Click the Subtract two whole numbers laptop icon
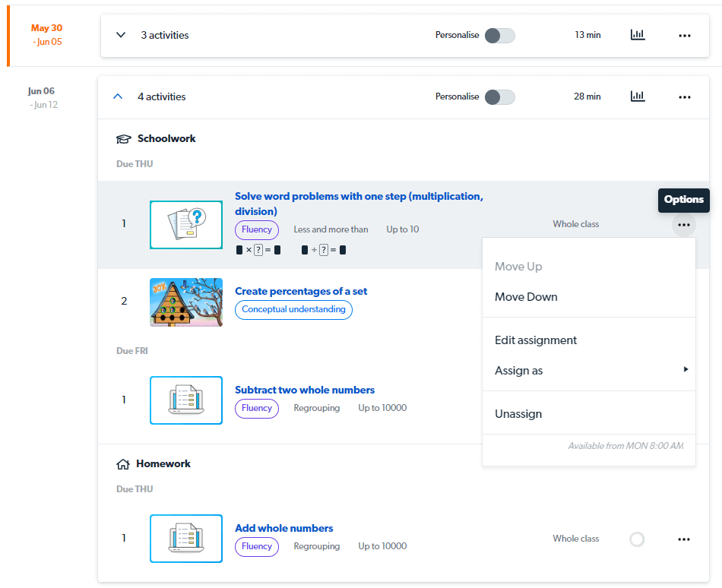This screenshot has height=588, width=722. point(186,400)
